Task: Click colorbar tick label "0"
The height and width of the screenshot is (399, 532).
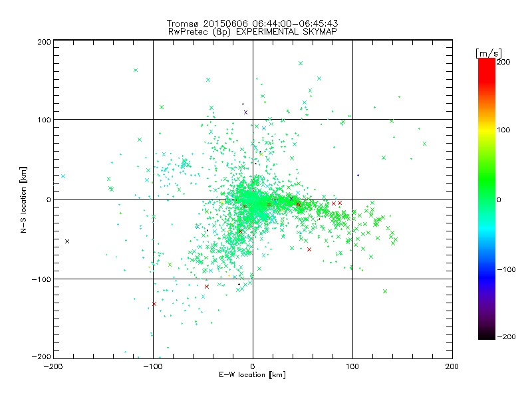Action: (499, 199)
